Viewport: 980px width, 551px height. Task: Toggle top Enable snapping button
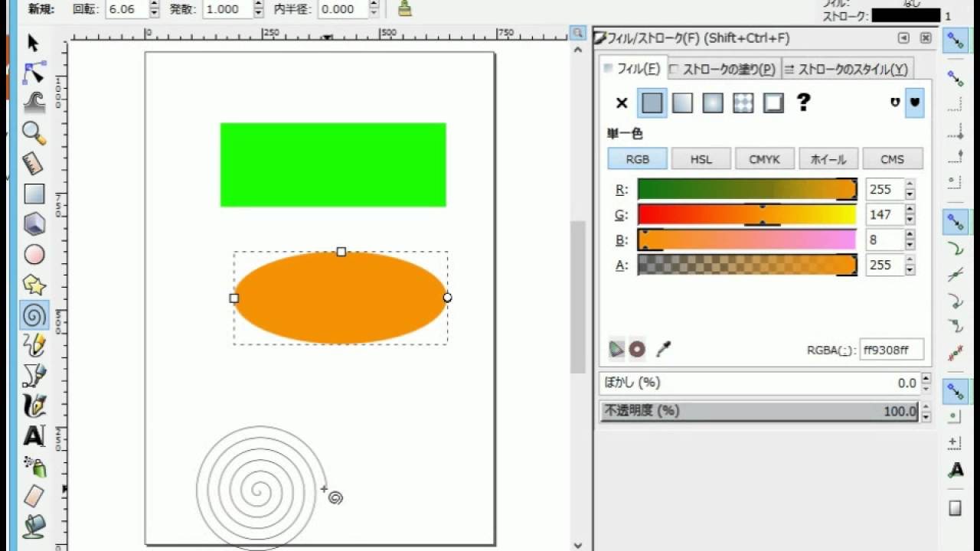point(955,41)
